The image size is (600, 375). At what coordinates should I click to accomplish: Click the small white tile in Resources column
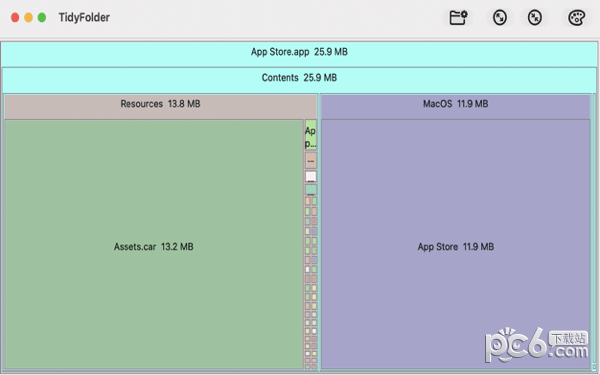[x=311, y=176]
